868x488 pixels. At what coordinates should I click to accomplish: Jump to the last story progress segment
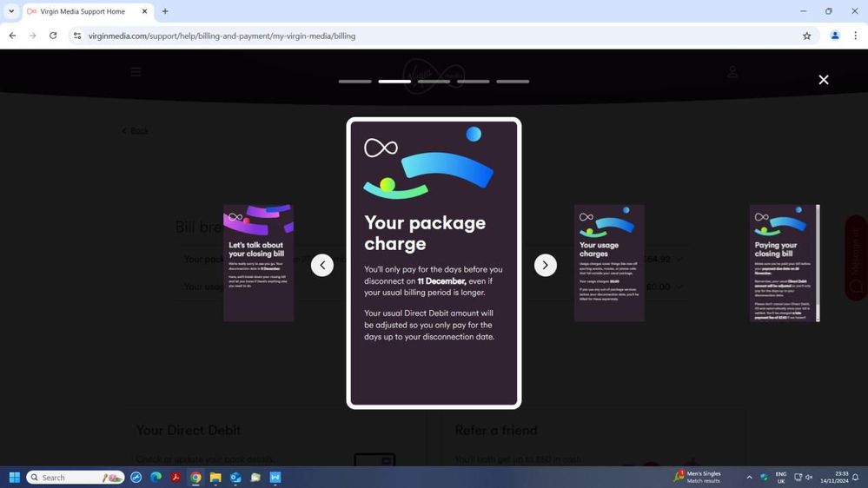513,82
